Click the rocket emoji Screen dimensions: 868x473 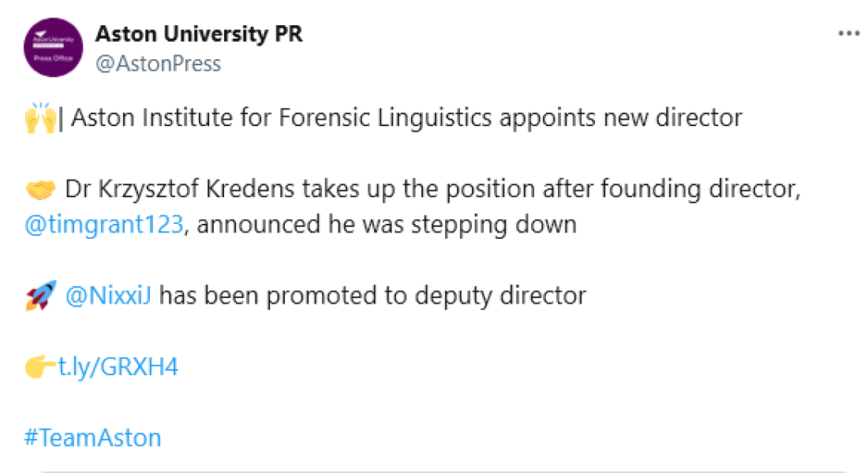[40, 296]
